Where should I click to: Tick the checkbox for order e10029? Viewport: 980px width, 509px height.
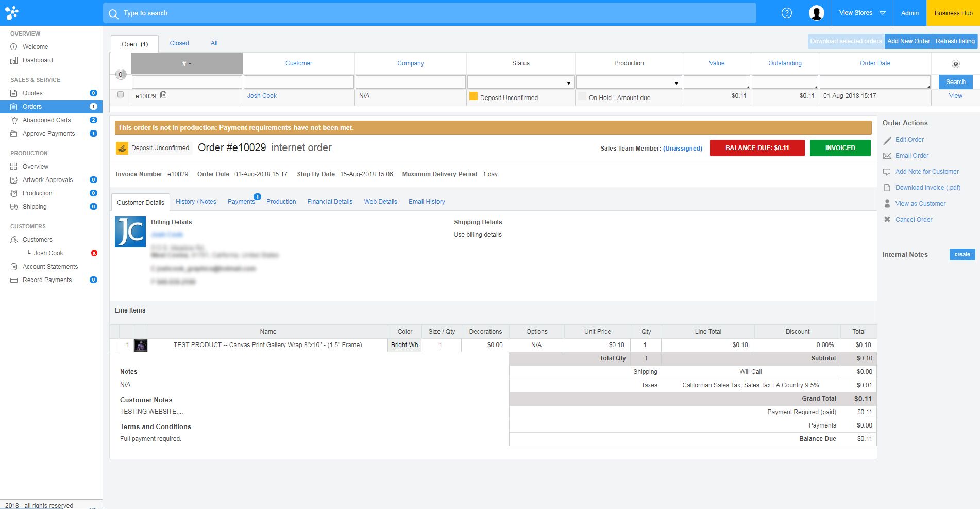121,94
